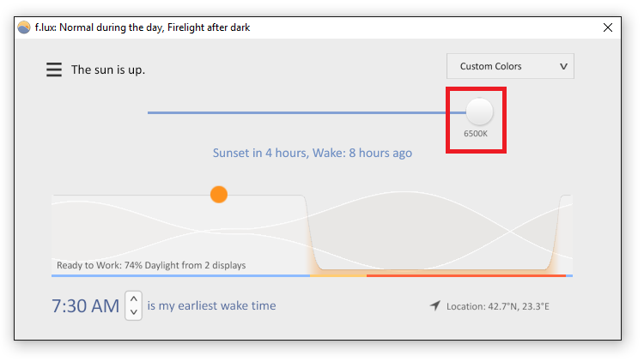Increase wake time with up arrow
Screen dimensions: 644x362
click(133, 299)
